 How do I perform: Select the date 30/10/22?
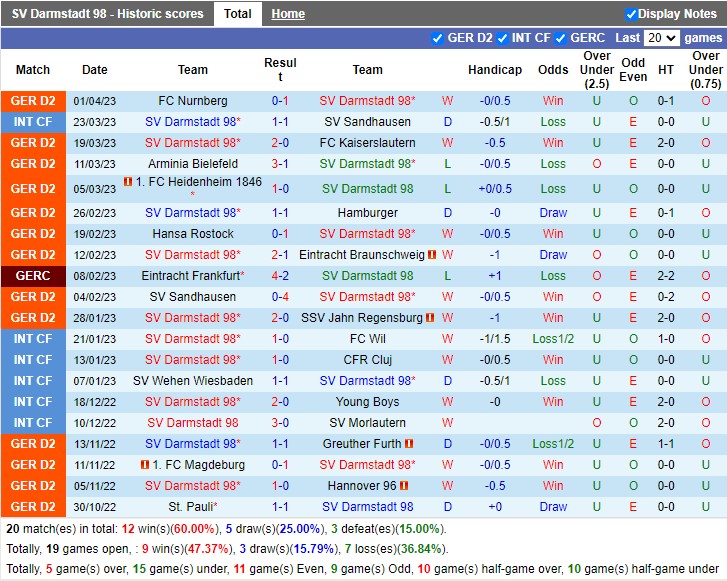pyautogui.click(x=95, y=507)
